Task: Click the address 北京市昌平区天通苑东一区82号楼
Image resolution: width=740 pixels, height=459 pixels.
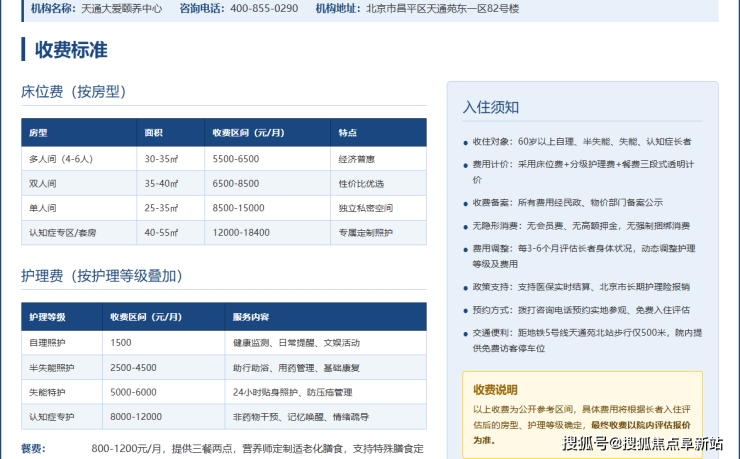Action: click(x=443, y=8)
